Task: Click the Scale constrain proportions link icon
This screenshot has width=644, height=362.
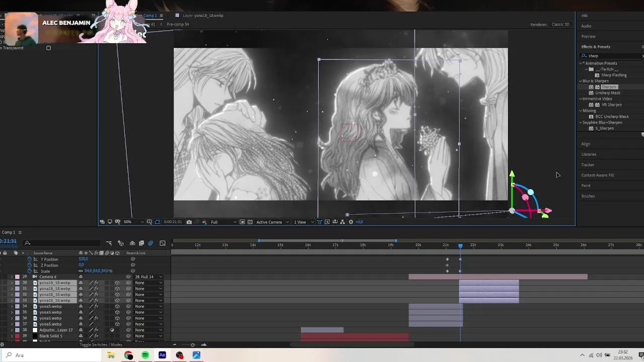Action: pyautogui.click(x=80, y=271)
